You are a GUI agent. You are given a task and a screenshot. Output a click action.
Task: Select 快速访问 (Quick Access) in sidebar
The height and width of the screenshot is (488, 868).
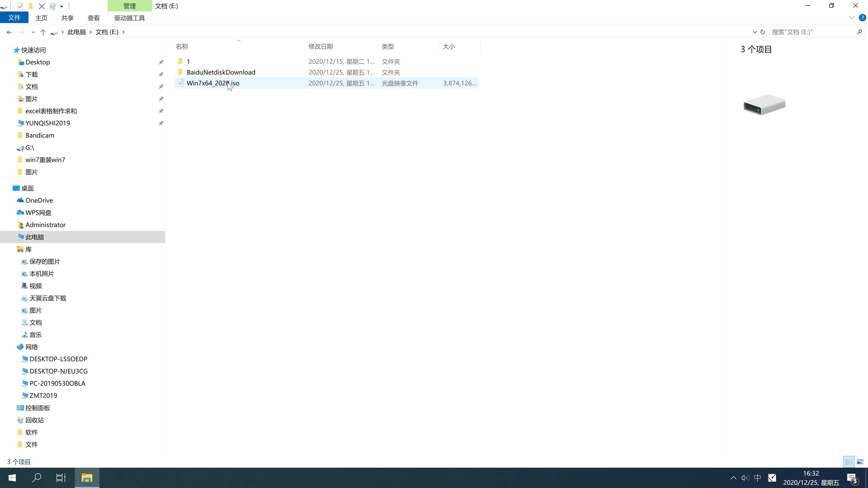pyautogui.click(x=33, y=49)
